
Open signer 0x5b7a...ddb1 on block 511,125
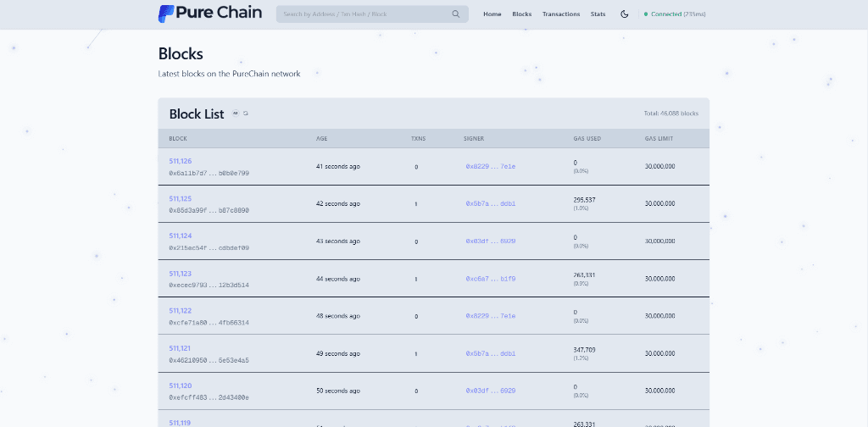pyautogui.click(x=491, y=204)
